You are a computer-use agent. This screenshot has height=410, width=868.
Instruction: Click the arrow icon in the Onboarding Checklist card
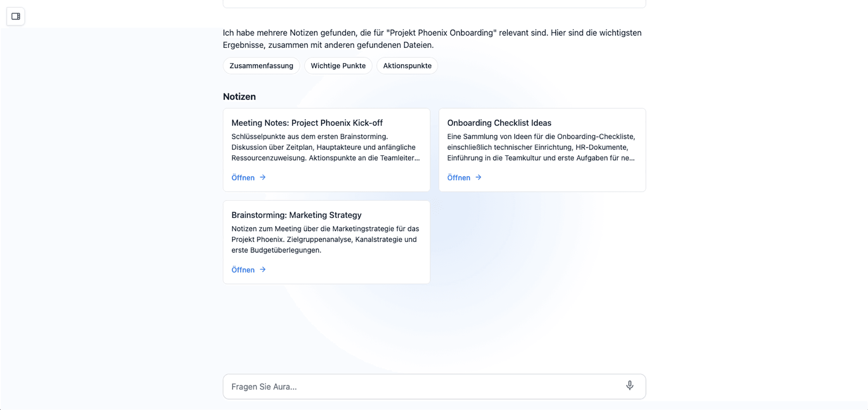pyautogui.click(x=478, y=178)
